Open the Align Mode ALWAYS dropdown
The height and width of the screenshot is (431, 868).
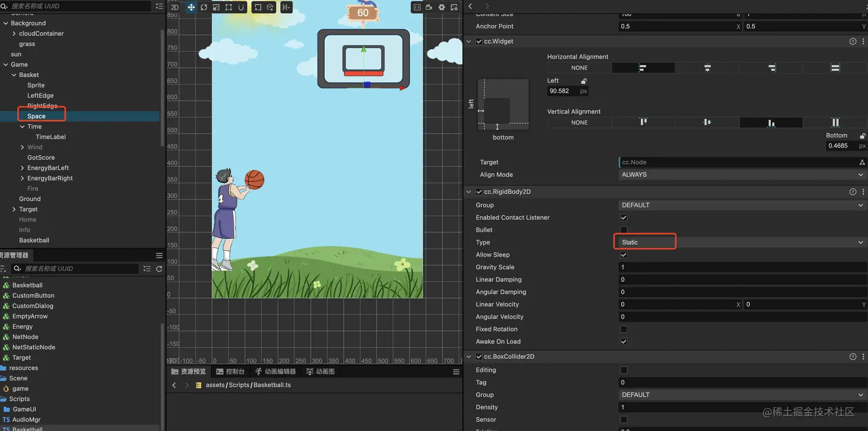click(x=742, y=174)
